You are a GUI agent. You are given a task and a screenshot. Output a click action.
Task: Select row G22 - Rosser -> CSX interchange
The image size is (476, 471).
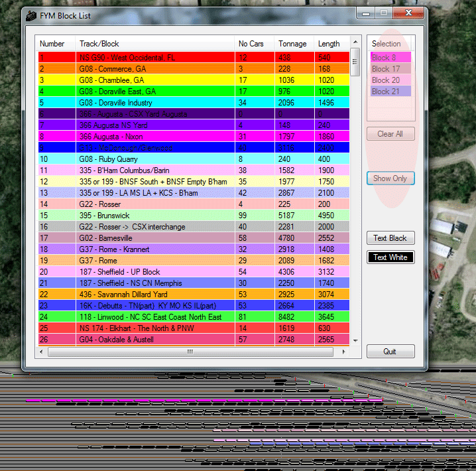194,226
